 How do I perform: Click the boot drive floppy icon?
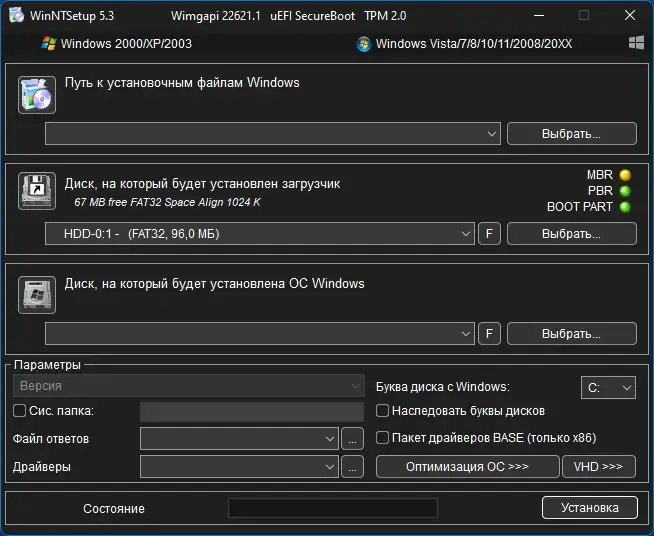click(37, 191)
